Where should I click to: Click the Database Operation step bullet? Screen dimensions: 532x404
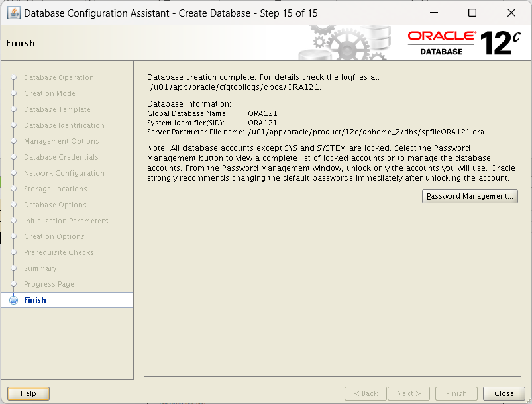13,77
